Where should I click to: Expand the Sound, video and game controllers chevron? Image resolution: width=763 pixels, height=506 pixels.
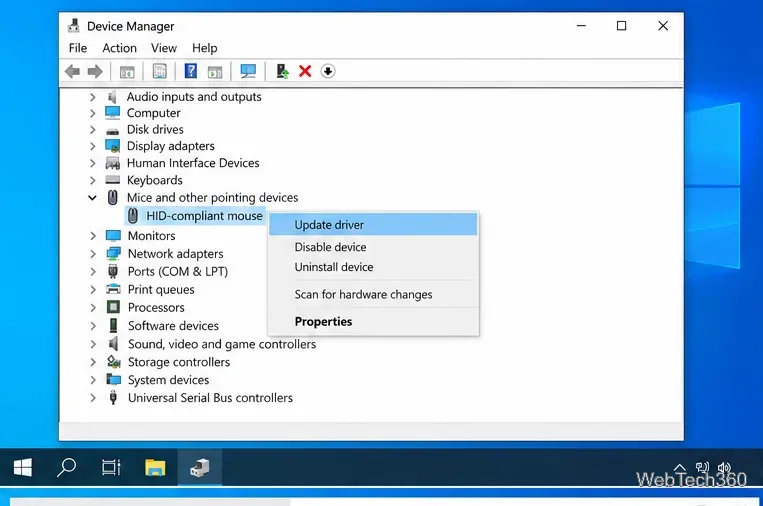click(93, 344)
